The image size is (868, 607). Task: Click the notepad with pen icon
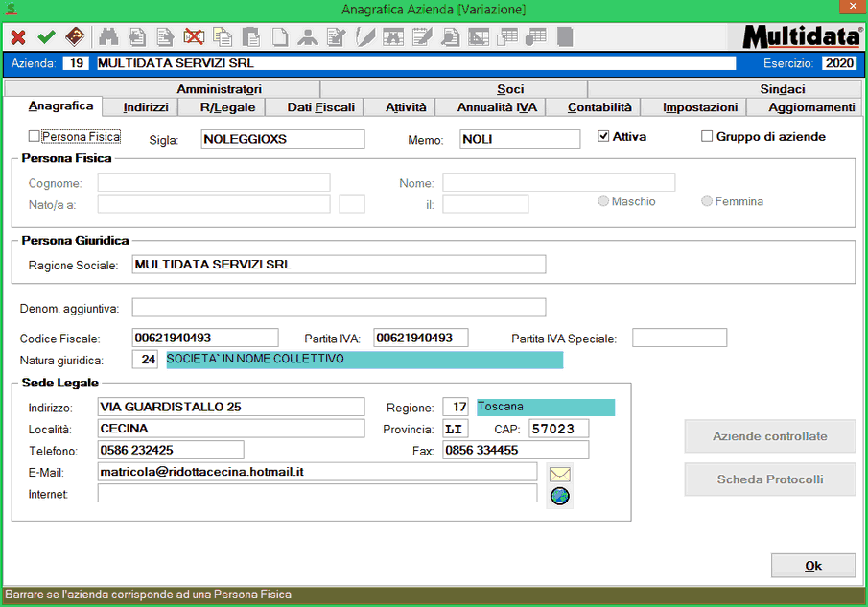pos(422,37)
